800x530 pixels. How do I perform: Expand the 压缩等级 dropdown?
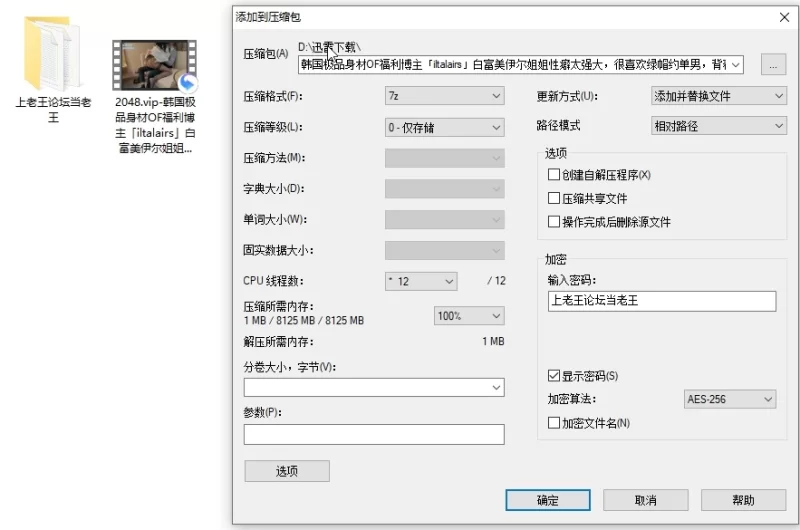[x=444, y=127]
